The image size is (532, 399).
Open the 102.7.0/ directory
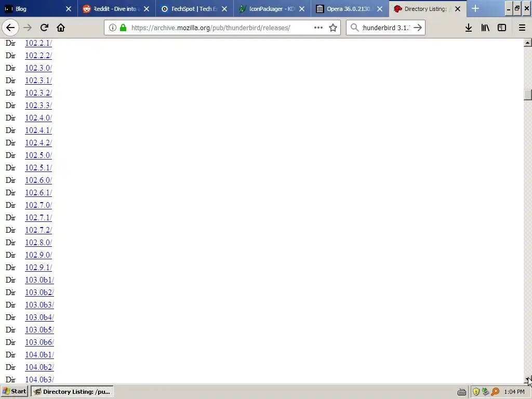pyautogui.click(x=38, y=205)
